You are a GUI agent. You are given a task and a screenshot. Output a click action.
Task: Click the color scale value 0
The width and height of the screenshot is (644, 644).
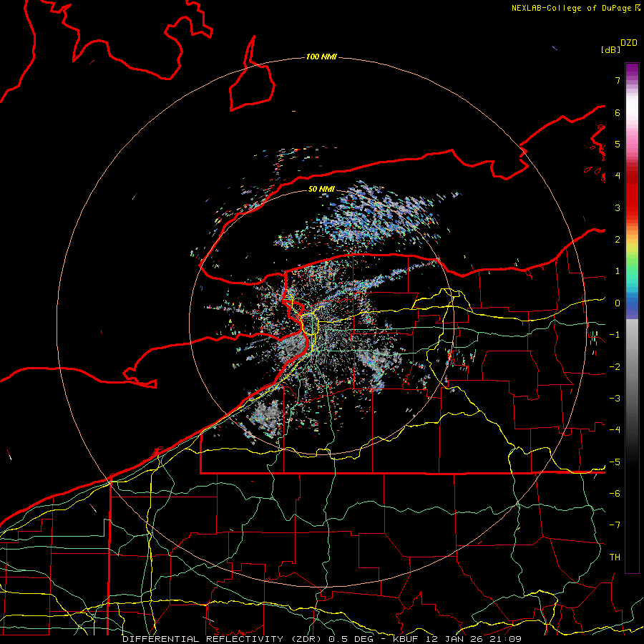pos(618,303)
